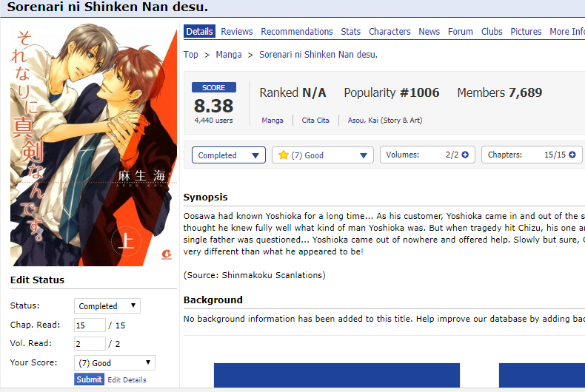
Task: Click the star icon in score selector
Action: (284, 155)
